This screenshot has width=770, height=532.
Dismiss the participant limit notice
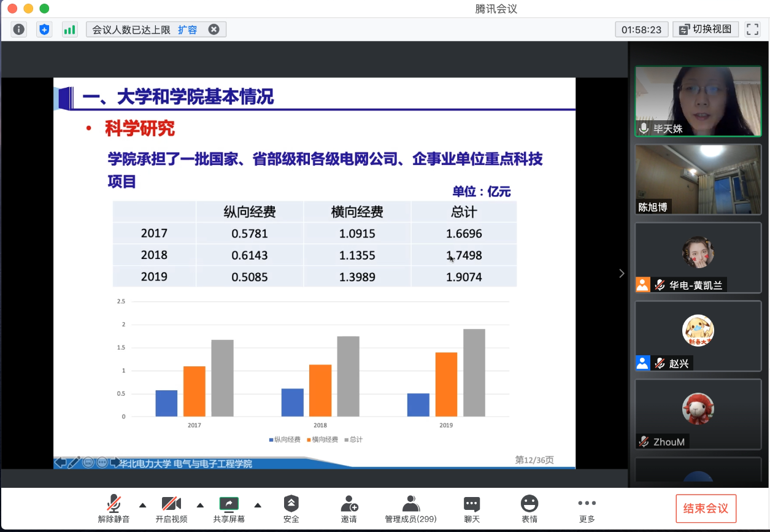214,29
